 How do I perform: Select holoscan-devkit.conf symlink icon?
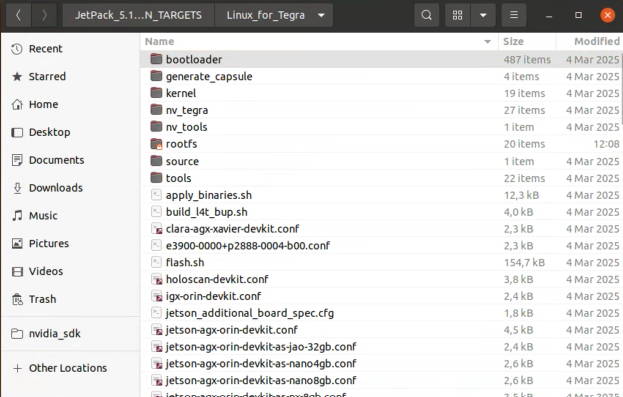pos(157,279)
